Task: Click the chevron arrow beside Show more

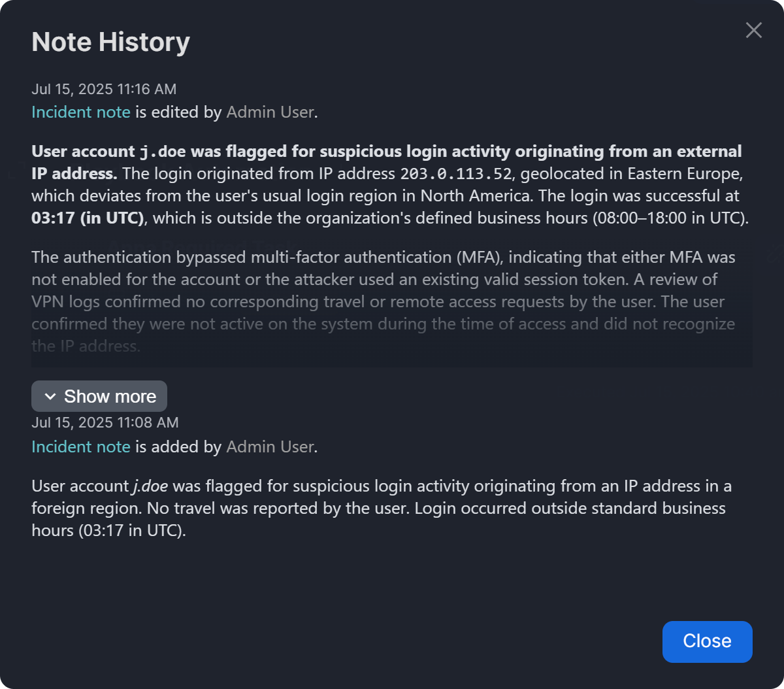Action: 50,397
